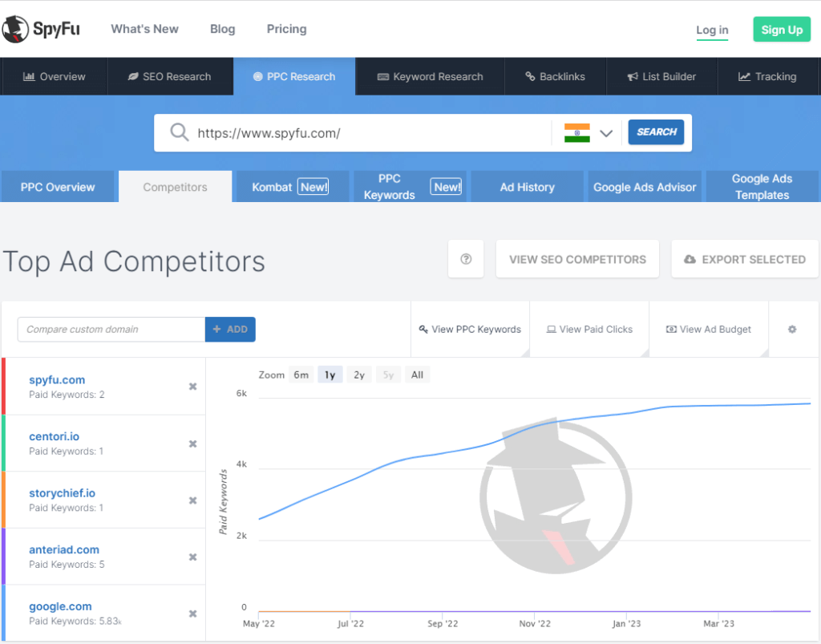
Task: Click the magnifying glass search icon
Action: point(180,132)
